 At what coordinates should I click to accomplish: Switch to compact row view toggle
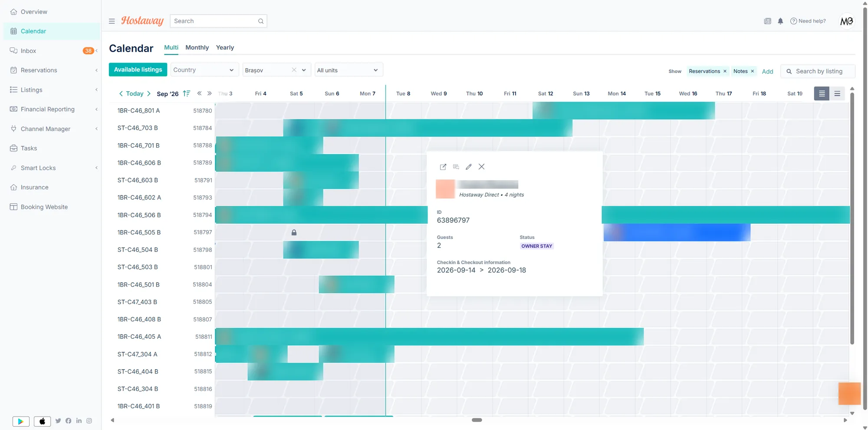837,93
